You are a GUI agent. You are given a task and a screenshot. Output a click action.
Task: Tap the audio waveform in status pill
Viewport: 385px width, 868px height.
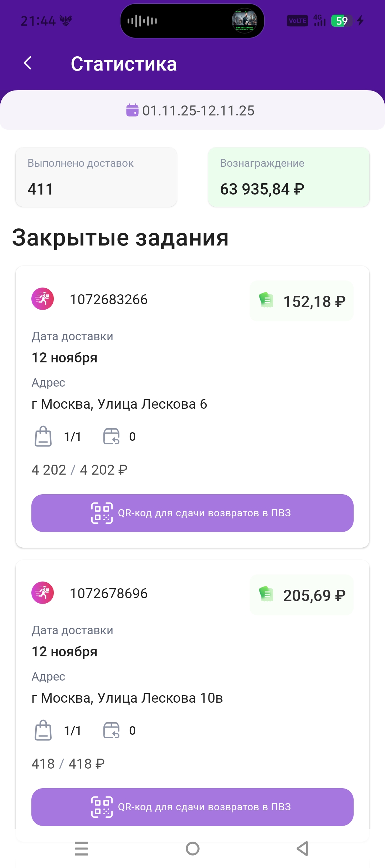142,21
